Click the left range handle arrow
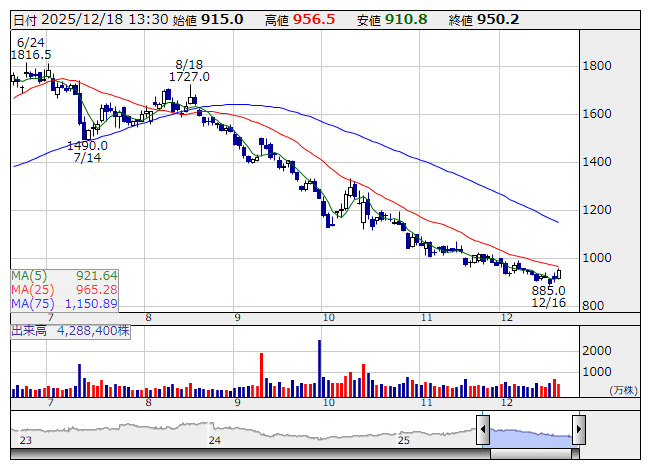The height and width of the screenshot is (470, 653). pos(483,429)
